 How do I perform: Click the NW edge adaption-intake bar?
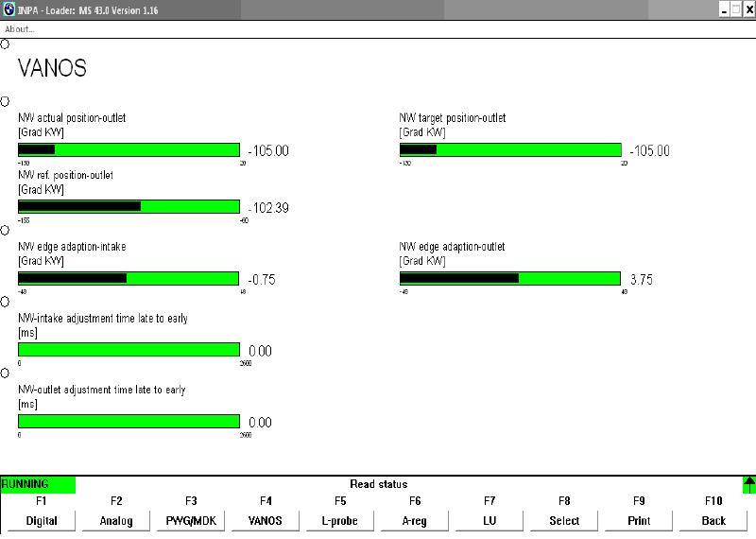point(129,278)
